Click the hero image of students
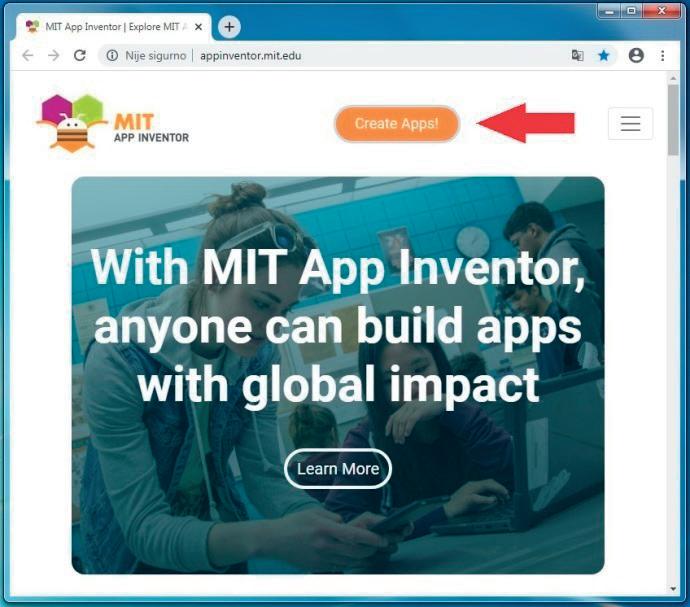Image resolution: width=690 pixels, height=607 pixels. coord(338,375)
